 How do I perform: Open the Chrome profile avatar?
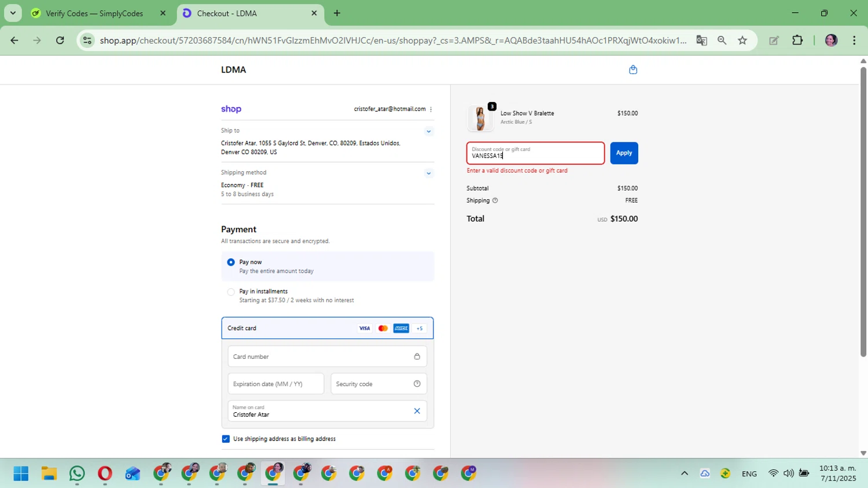tap(831, 40)
